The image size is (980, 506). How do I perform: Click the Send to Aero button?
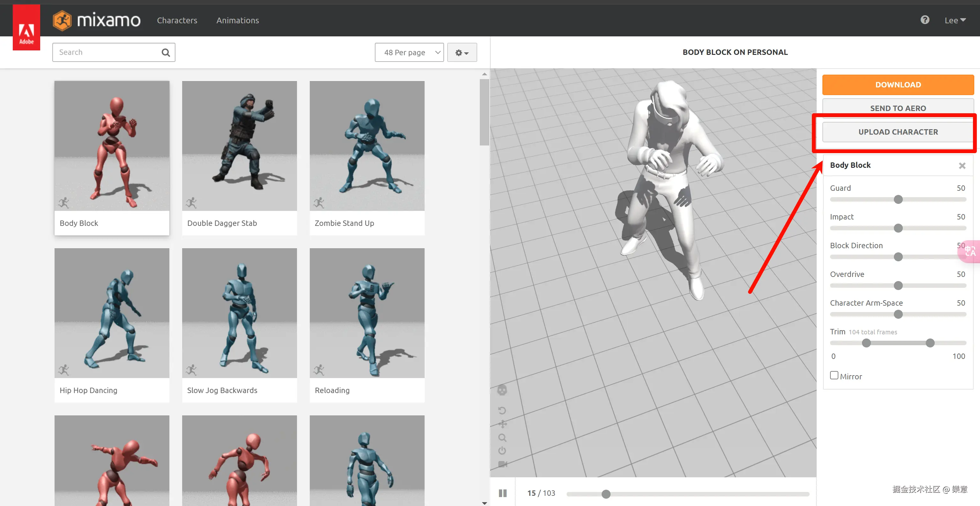898,108
